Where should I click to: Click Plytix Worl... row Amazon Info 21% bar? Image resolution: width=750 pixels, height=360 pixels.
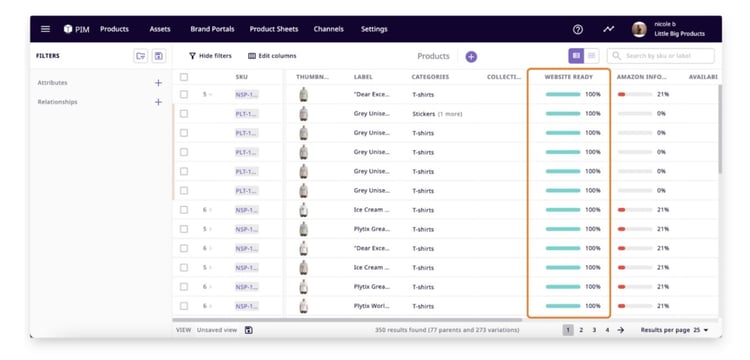pos(635,306)
